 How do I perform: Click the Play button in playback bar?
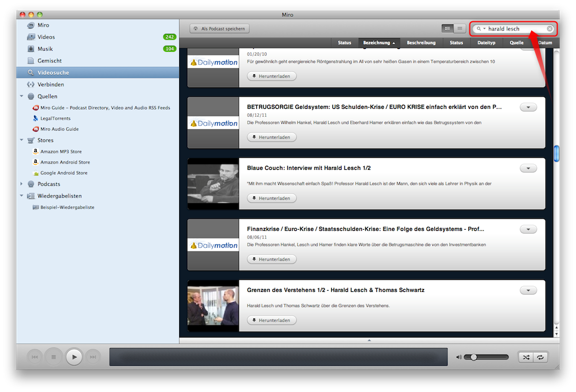point(74,357)
